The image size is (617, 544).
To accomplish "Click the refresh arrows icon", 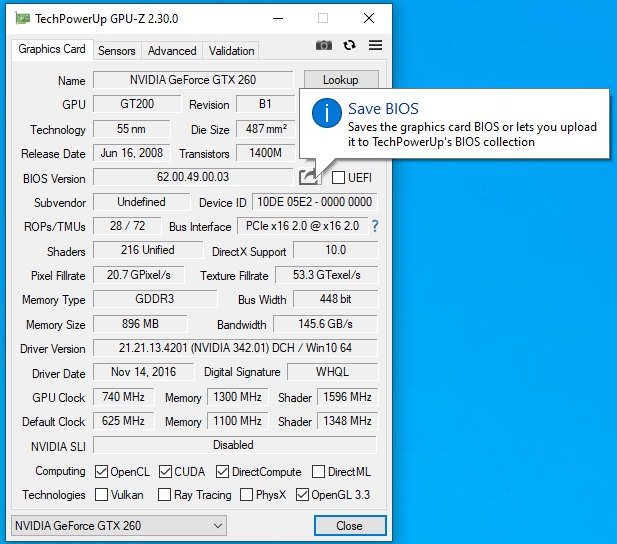I will [349, 45].
